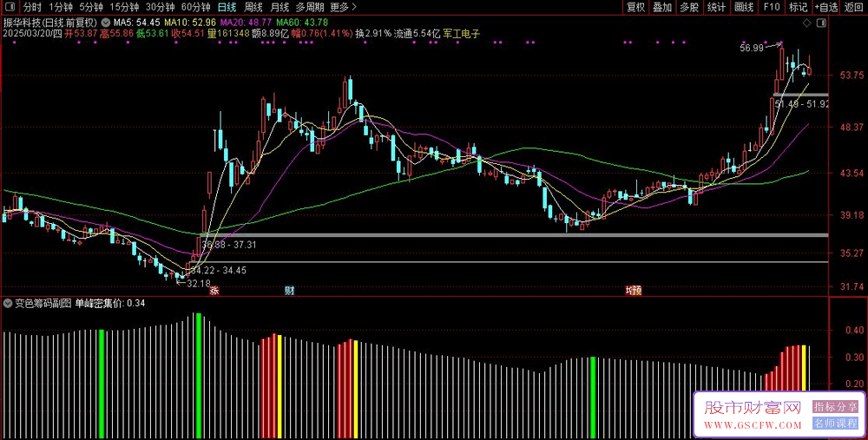Switch to 5分钟 timeframe
This screenshot has width=868, height=440.
(91, 7)
